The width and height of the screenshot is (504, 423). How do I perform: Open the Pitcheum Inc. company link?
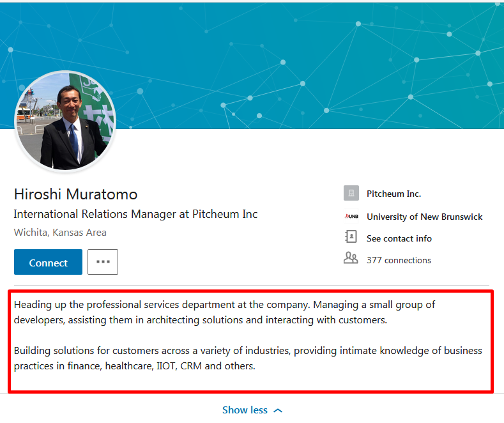click(x=393, y=194)
